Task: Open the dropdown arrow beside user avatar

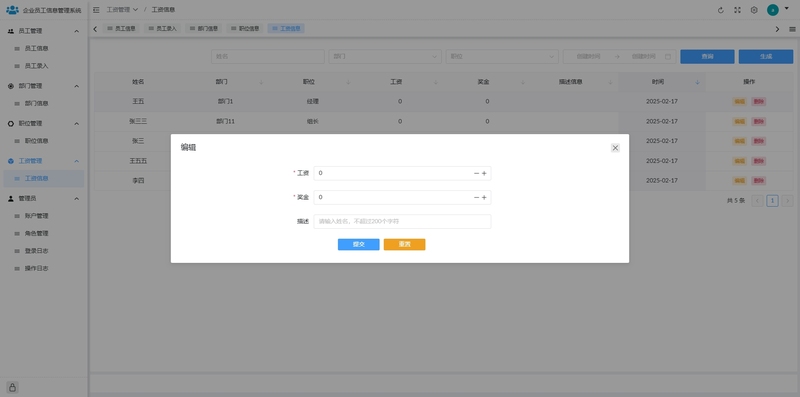Action: coord(786,9)
